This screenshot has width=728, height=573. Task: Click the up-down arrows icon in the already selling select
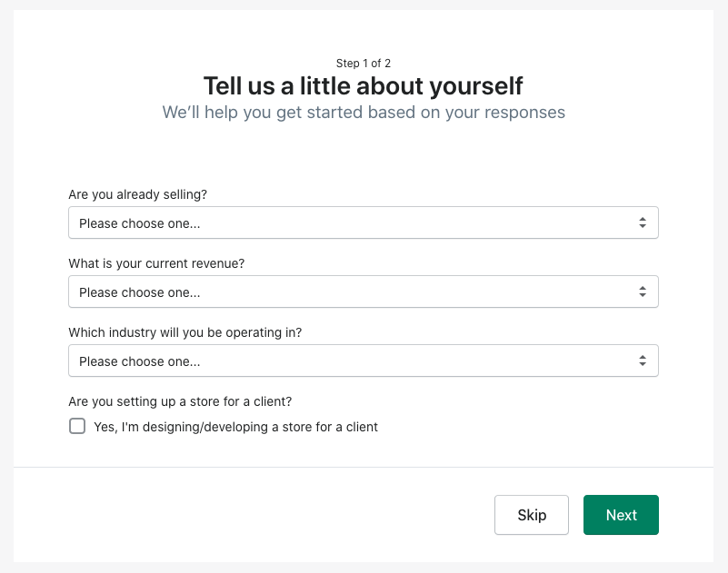(x=642, y=222)
